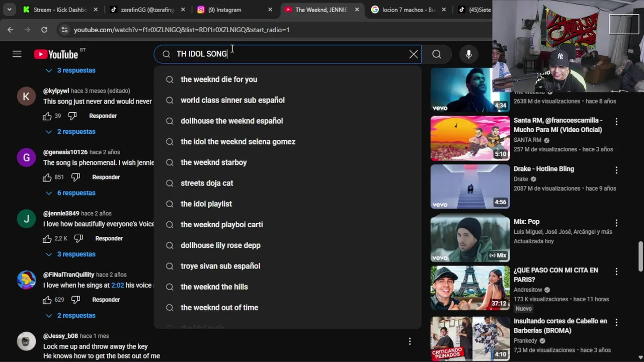
Task: Open Santa RM Mucho Para Mí thumbnail
Action: 470,138
